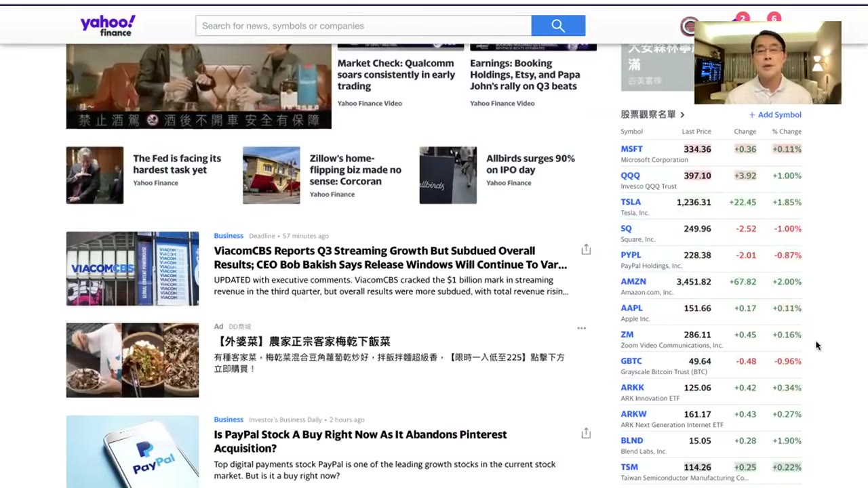Open the 梅乾下飯菜 ad headline

(x=302, y=342)
